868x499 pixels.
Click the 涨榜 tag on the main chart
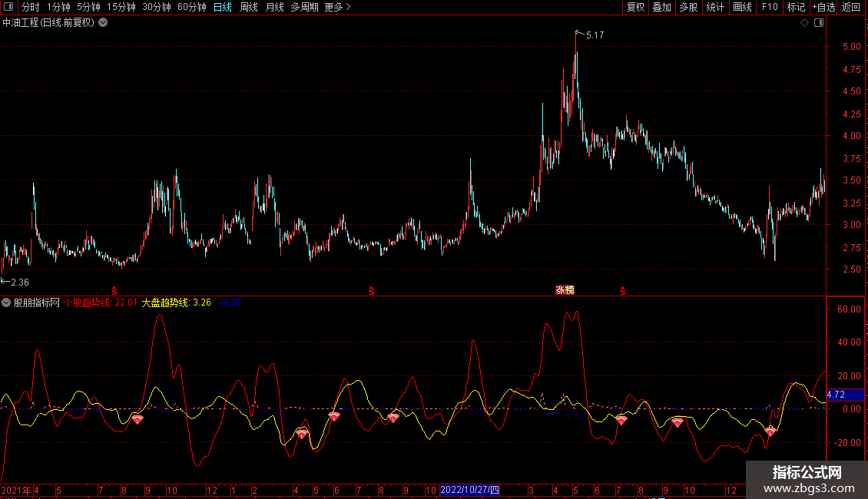565,290
